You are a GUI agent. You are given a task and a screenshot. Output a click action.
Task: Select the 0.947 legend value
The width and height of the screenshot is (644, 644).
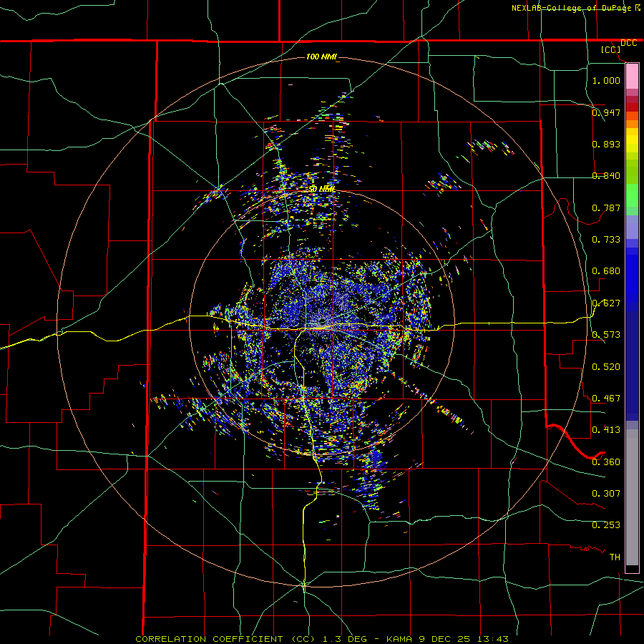[606, 112]
